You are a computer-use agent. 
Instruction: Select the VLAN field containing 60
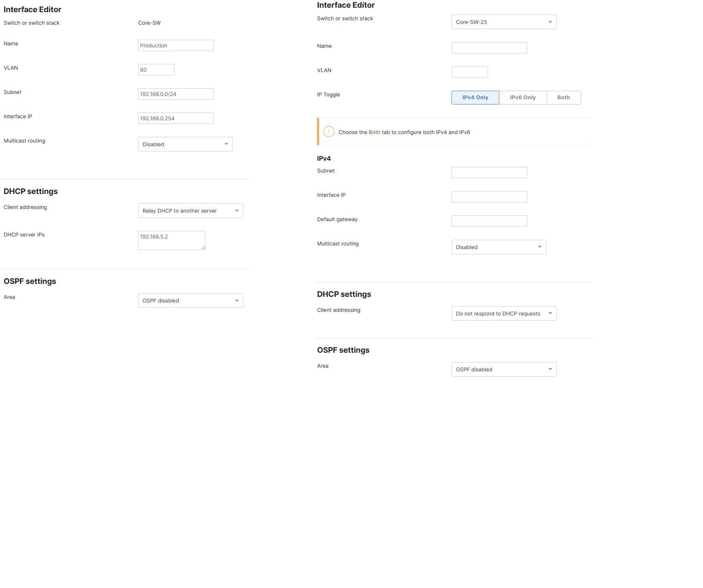tap(156, 69)
